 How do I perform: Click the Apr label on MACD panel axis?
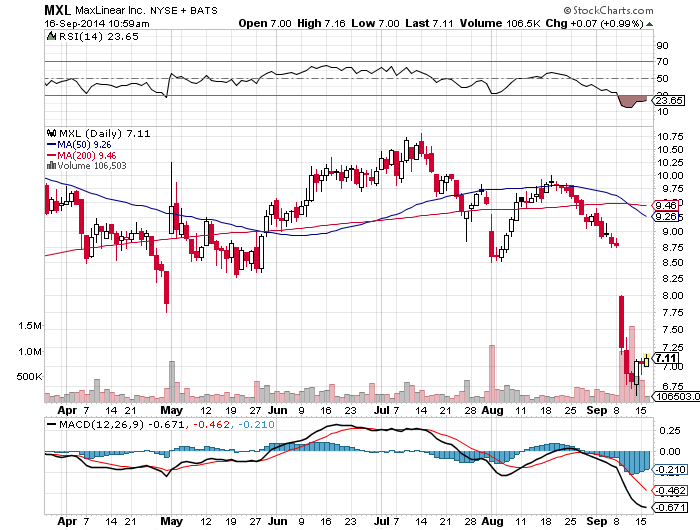[x=67, y=521]
